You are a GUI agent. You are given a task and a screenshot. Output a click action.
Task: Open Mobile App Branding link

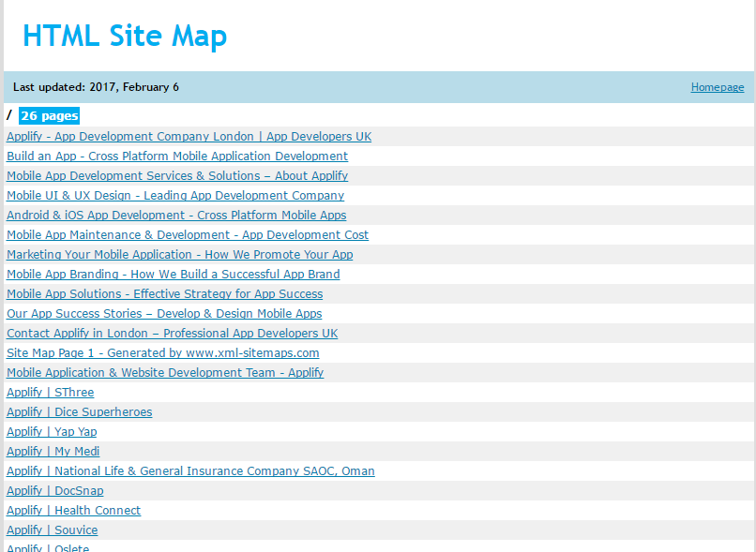pos(174,275)
